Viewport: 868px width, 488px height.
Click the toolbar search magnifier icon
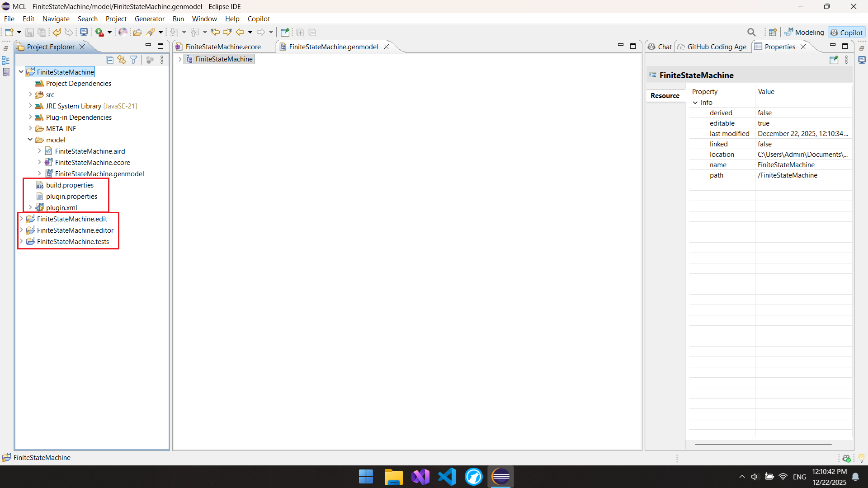coord(751,32)
